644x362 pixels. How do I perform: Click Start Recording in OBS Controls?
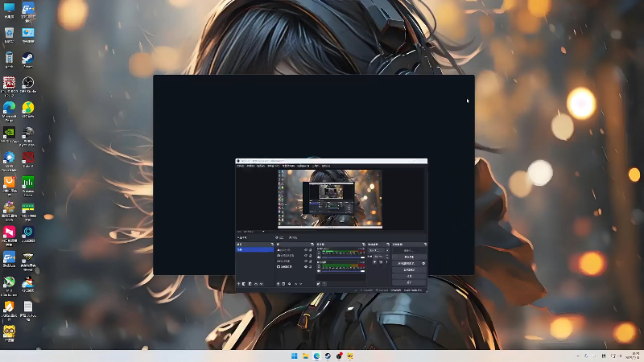[409, 257]
